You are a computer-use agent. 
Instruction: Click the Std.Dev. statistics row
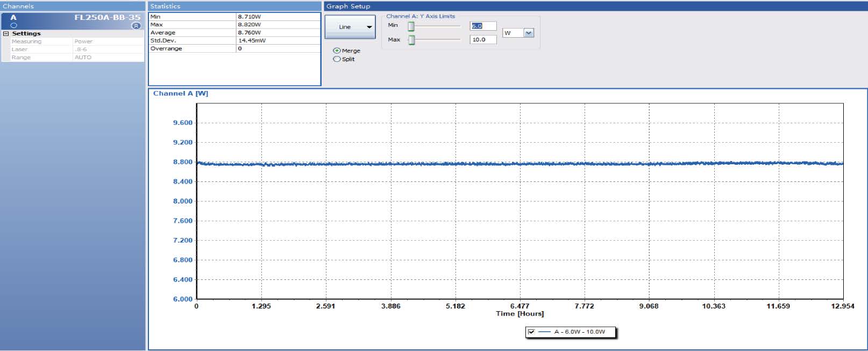coord(191,40)
